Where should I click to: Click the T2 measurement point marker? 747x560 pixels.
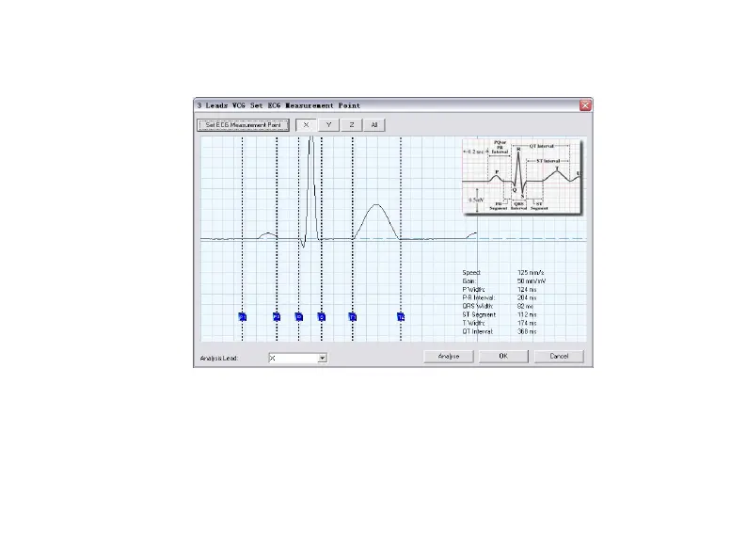tap(401, 317)
